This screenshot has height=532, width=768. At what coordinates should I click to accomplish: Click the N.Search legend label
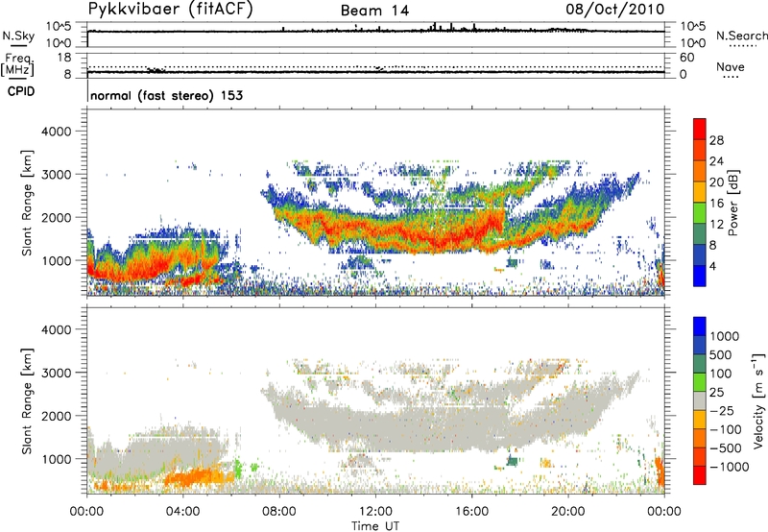tap(741, 36)
